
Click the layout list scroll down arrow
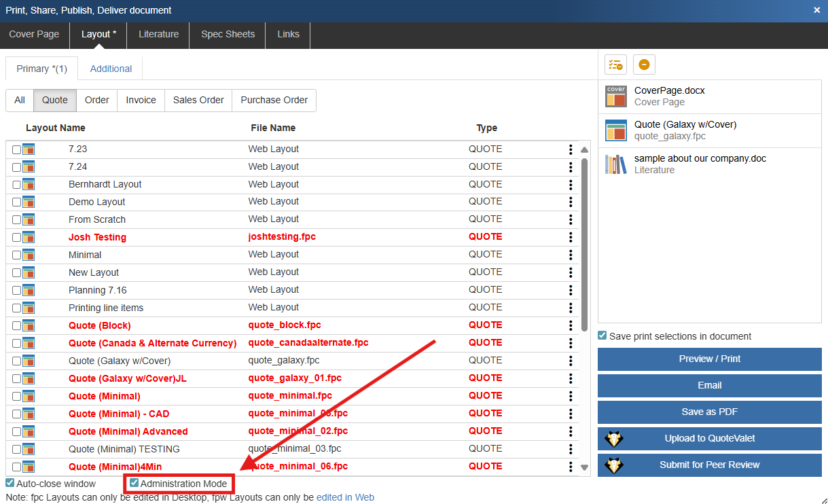584,467
